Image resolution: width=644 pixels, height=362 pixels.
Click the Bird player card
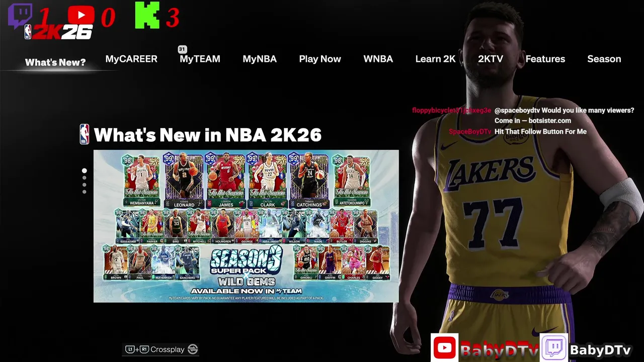click(x=176, y=227)
